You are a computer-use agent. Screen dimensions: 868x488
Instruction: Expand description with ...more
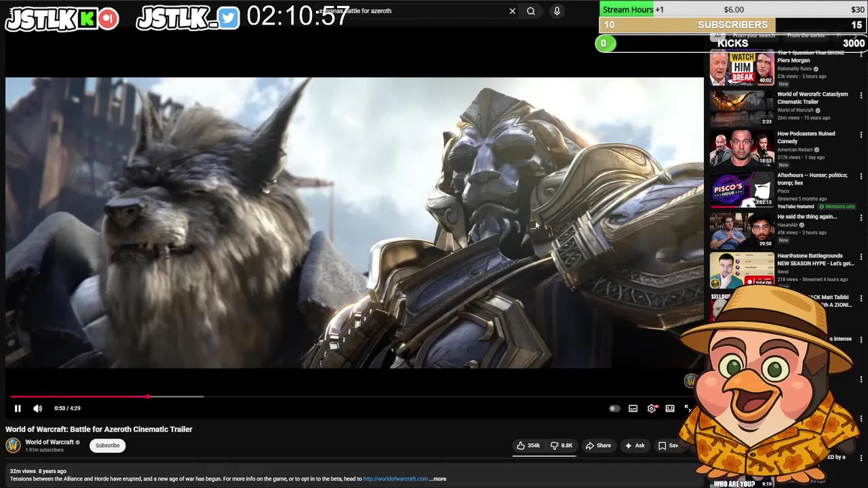pos(437,479)
